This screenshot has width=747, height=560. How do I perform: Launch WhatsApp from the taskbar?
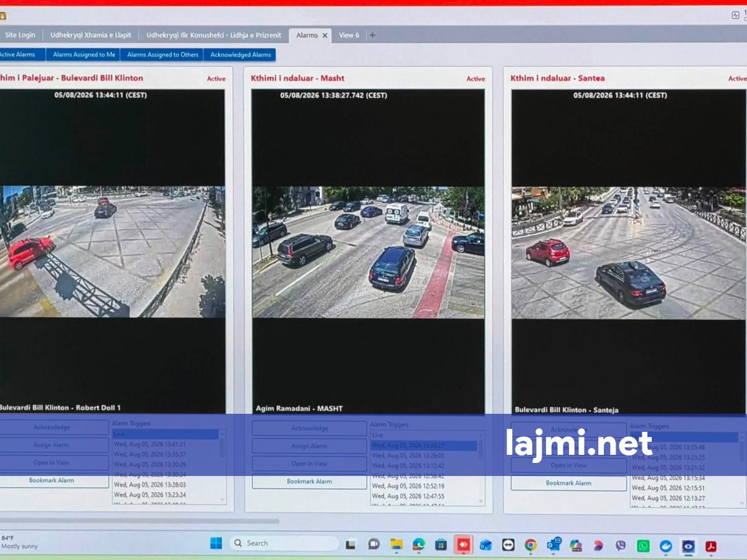[x=643, y=546]
